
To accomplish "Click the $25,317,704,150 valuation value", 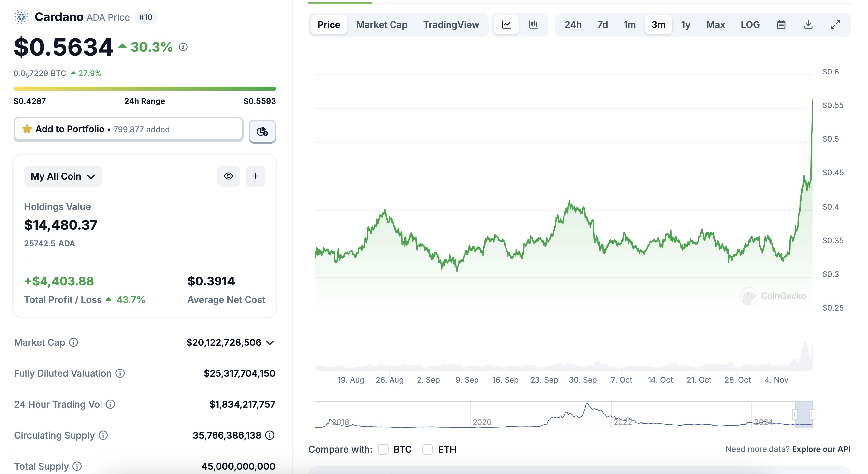I will (x=239, y=373).
